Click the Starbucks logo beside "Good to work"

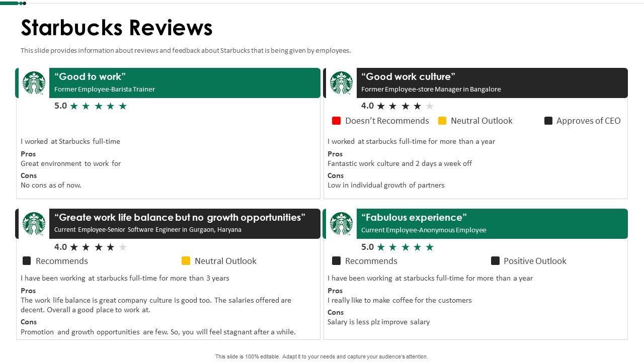tap(34, 83)
